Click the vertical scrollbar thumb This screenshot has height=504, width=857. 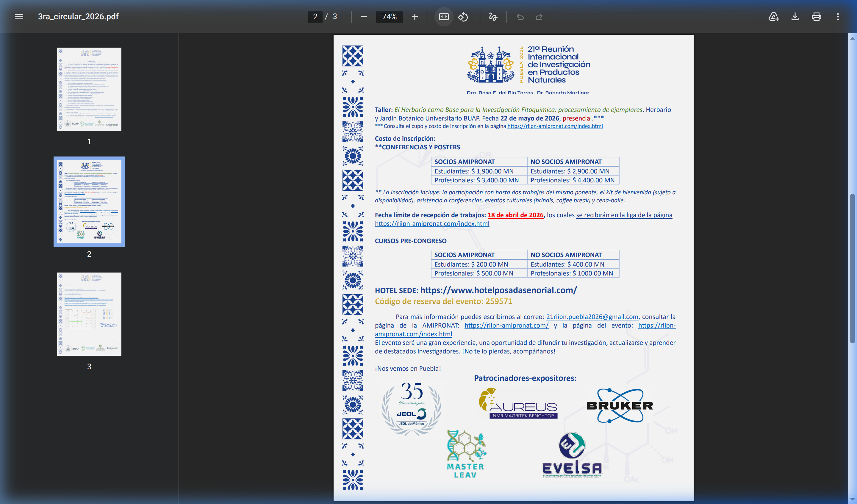pos(852,269)
